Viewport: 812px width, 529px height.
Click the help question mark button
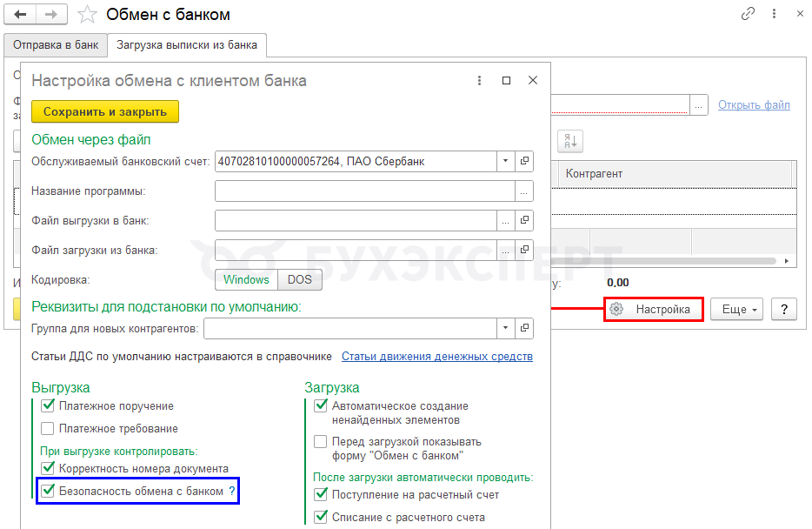point(784,310)
